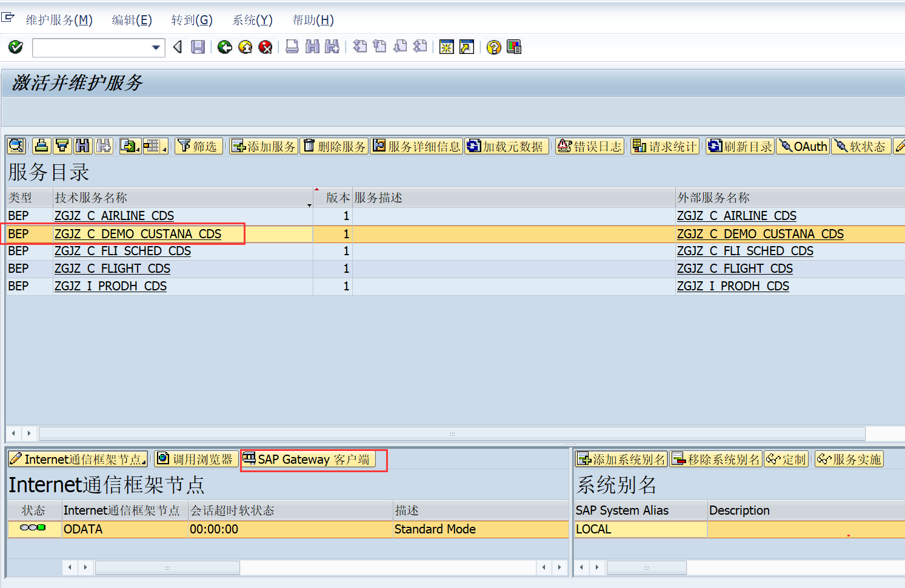Open find with the binoculars icon

click(82, 145)
